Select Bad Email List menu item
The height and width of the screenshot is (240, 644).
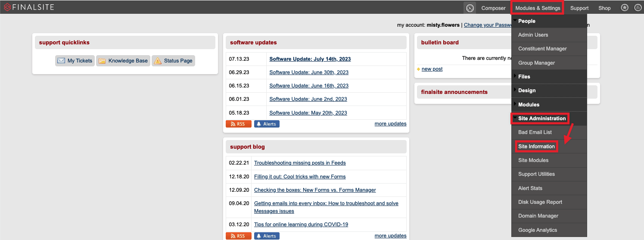point(549,132)
